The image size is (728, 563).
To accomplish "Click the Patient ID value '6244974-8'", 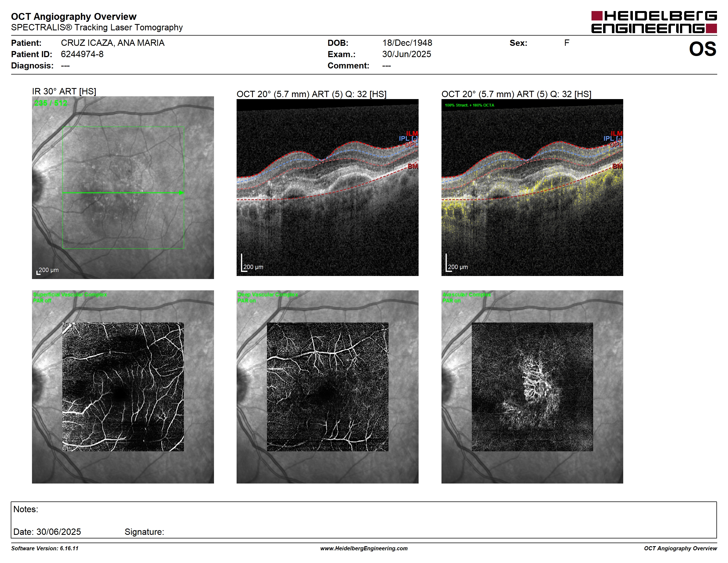I will pos(82,54).
